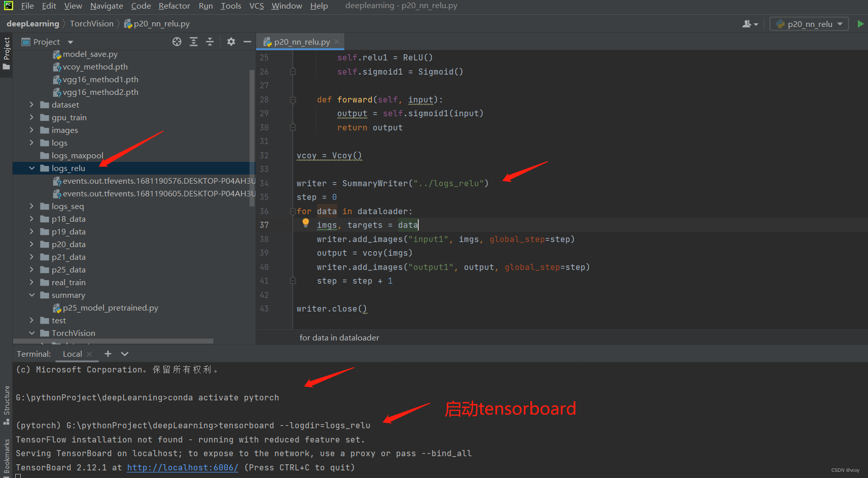The height and width of the screenshot is (478, 868).
Task: Hide the Project panel minus icon
Action: pos(247,42)
